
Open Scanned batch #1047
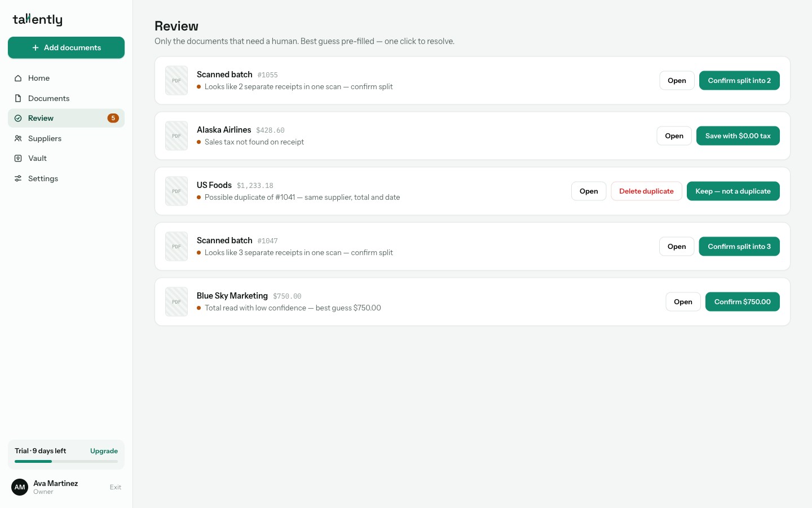coord(677,247)
